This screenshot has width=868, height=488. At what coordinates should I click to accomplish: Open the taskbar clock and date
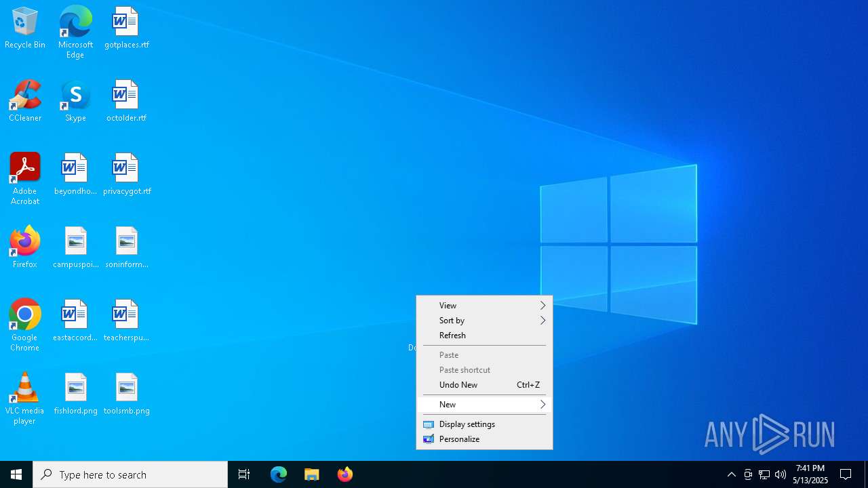pos(810,474)
